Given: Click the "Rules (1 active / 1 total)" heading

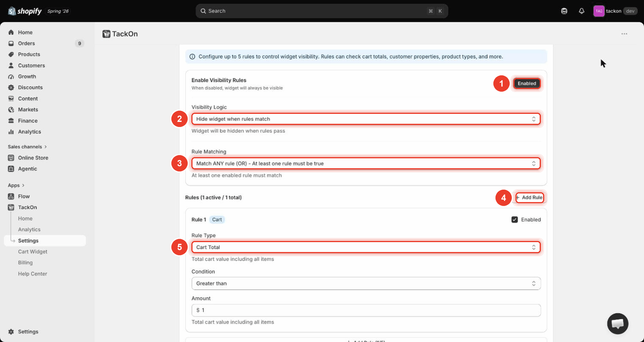Looking at the screenshot, I should click(x=213, y=198).
